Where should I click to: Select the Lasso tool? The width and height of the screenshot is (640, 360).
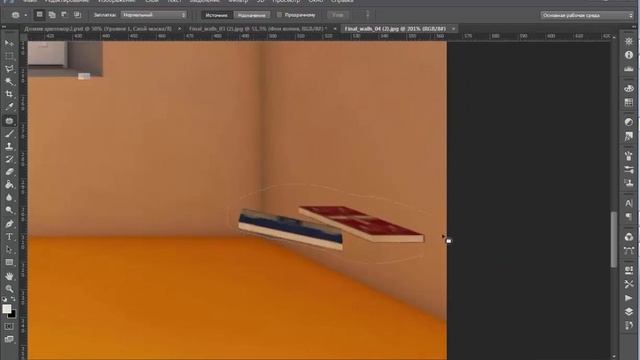coord(9,69)
